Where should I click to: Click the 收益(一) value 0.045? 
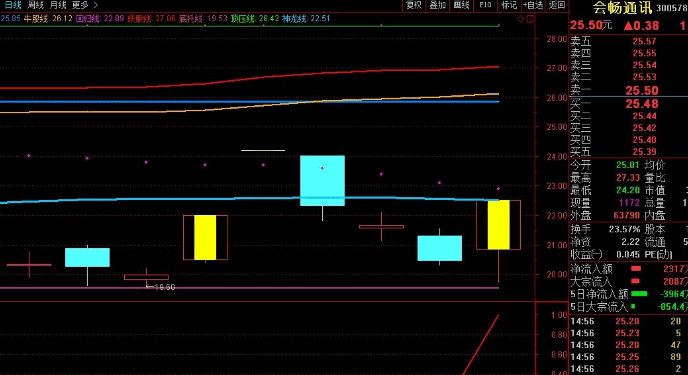coord(628,254)
